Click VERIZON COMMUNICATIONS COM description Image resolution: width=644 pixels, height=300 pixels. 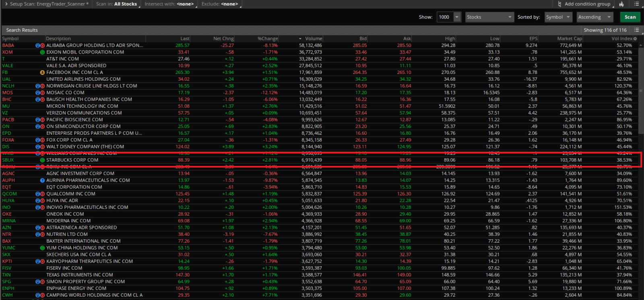pos(84,113)
